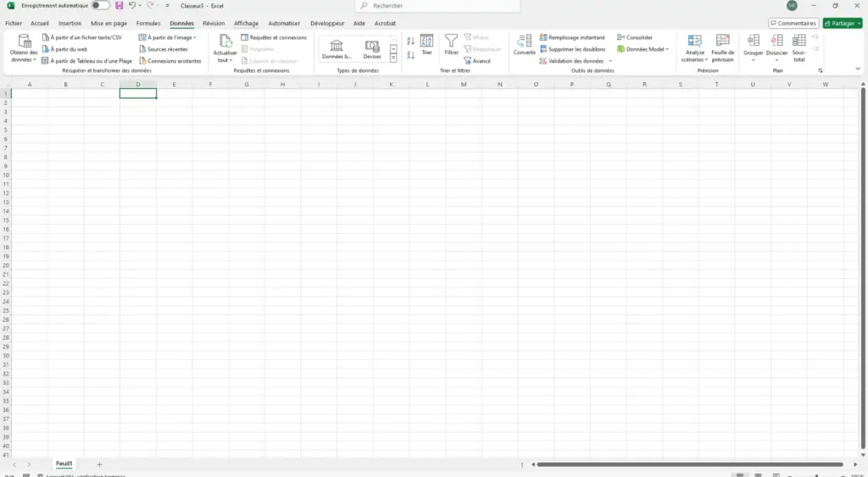Open the Acrobat tab
868x477 pixels.
point(386,23)
